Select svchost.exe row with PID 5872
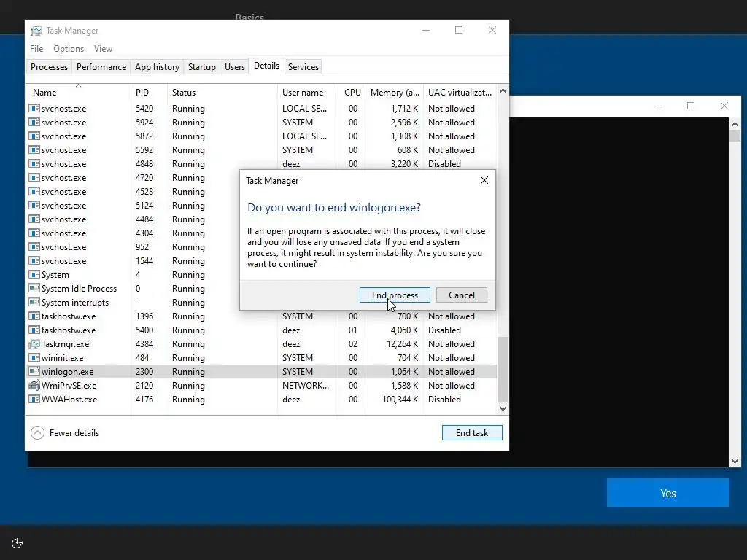747x560 pixels. [x=262, y=136]
